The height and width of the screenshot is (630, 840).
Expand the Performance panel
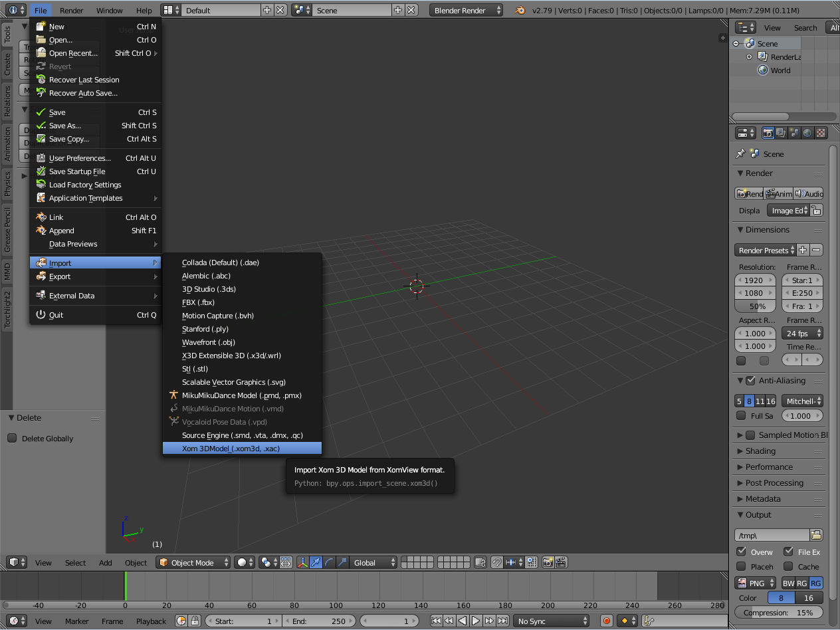[769, 467]
